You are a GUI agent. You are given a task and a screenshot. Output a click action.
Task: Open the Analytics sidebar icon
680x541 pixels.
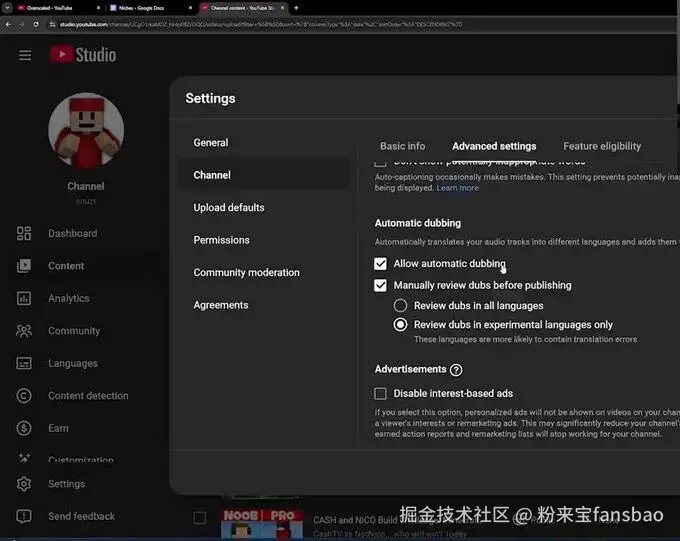pyautogui.click(x=24, y=298)
